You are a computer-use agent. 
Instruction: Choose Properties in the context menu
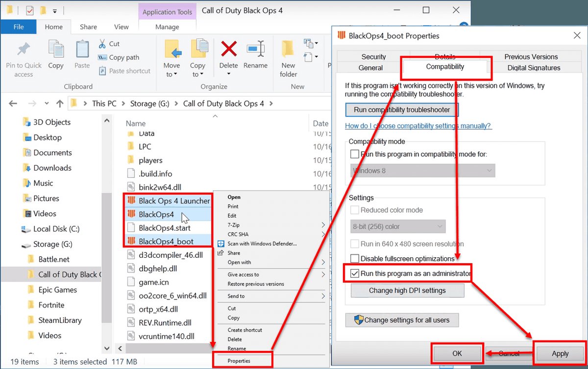[x=239, y=361]
